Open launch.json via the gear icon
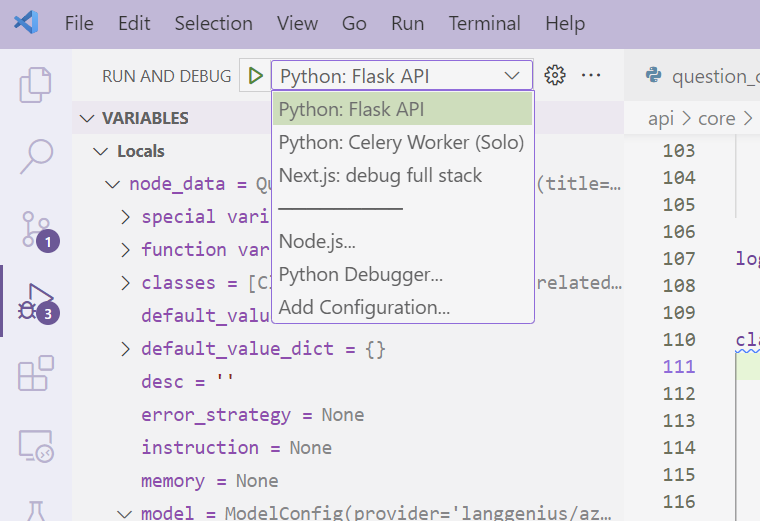The image size is (760, 521). (556, 76)
